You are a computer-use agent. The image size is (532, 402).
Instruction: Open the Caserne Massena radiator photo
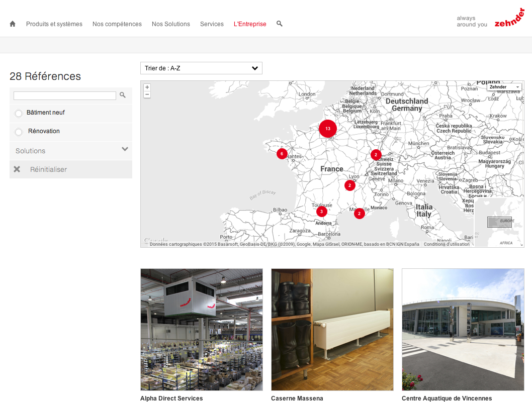pyautogui.click(x=332, y=330)
